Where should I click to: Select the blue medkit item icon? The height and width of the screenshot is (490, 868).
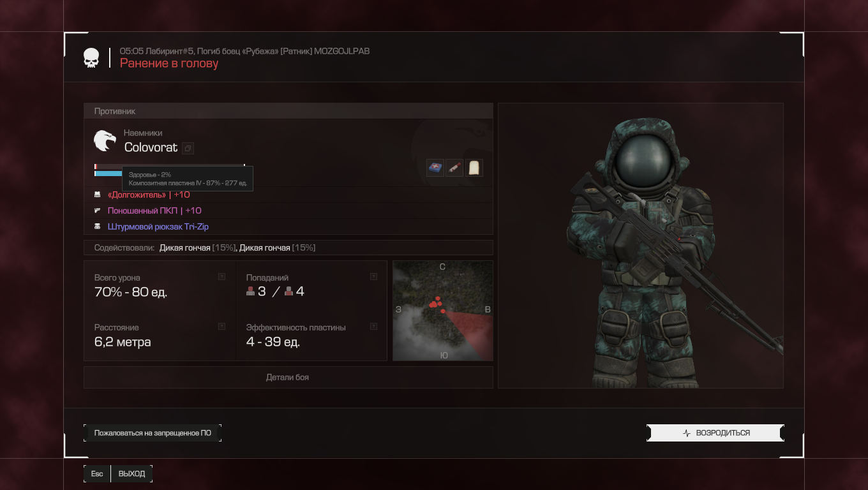pos(435,168)
